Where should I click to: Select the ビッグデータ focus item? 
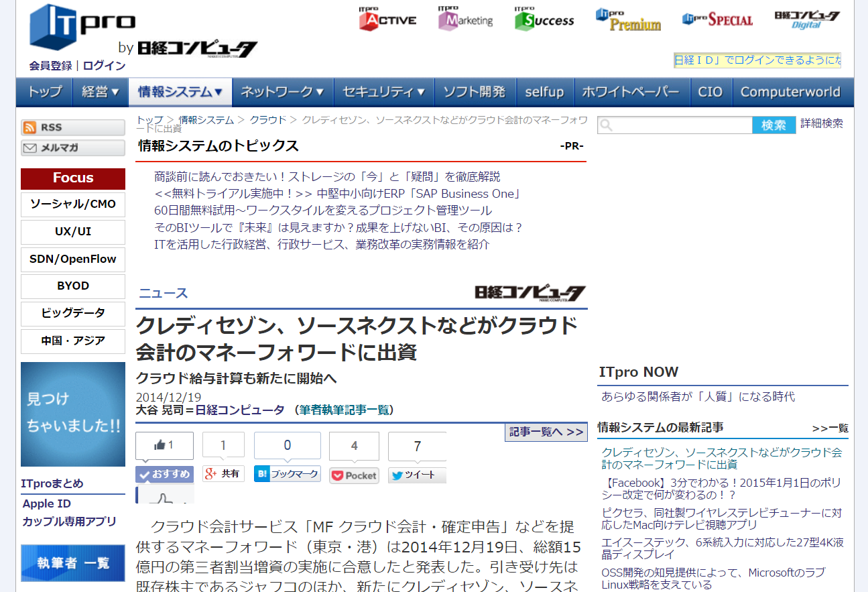(x=73, y=314)
